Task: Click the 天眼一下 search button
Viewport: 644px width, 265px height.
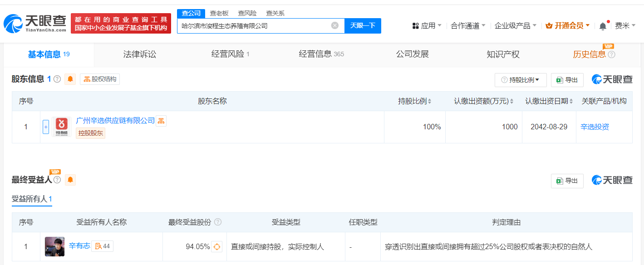Action: (363, 26)
